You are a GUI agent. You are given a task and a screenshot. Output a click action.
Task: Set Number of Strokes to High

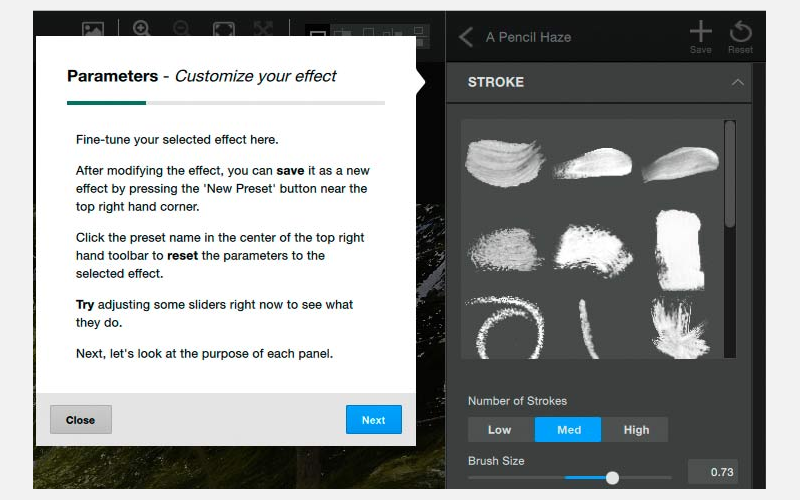[x=635, y=430]
